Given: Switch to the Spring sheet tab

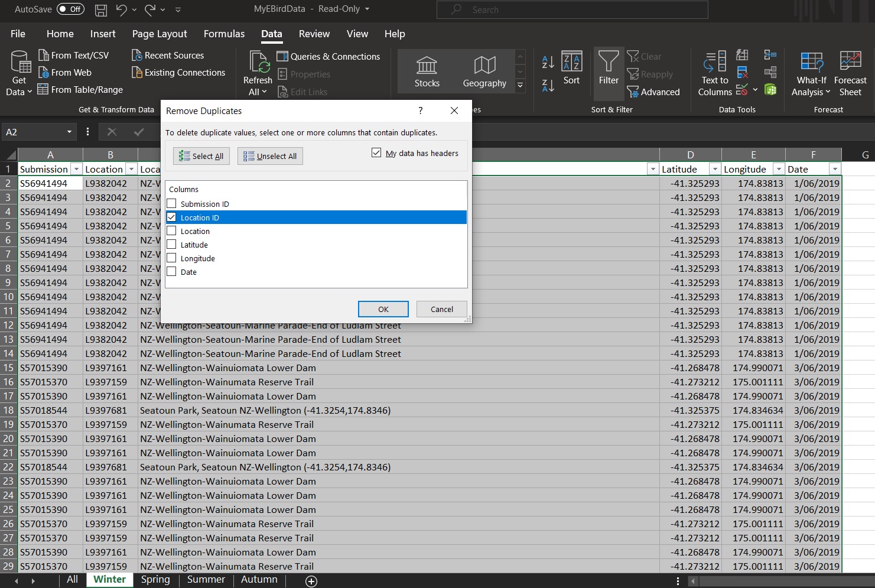Looking at the screenshot, I should tap(155, 580).
